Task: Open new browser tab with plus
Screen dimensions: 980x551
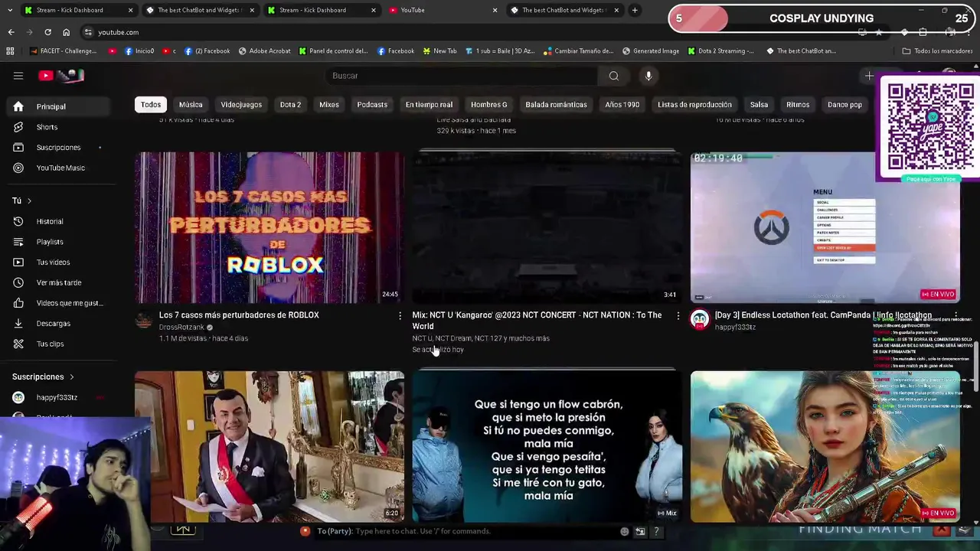Action: [635, 10]
